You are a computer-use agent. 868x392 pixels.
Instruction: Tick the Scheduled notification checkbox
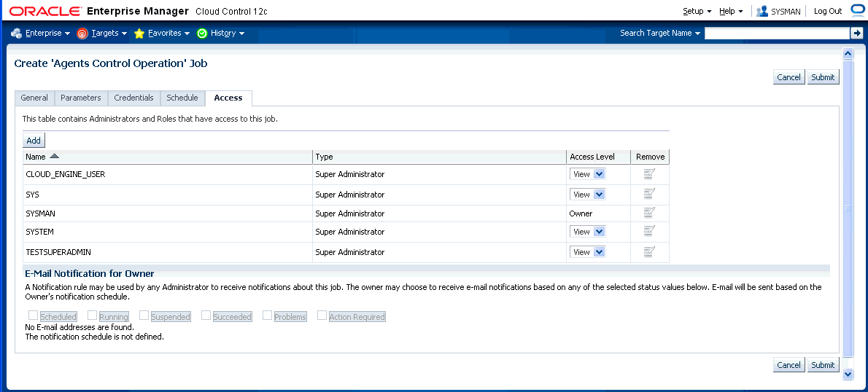[x=34, y=315]
